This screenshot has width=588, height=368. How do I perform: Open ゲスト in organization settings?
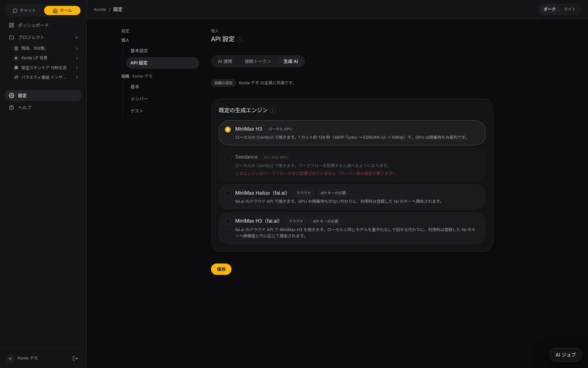(162, 111)
